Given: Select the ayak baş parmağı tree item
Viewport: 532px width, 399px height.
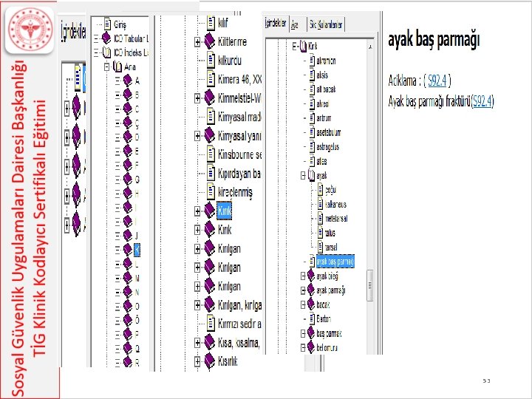Looking at the screenshot, I should [x=335, y=262].
